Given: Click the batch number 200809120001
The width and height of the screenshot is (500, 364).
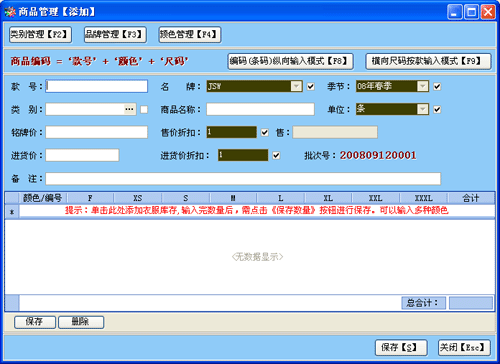Looking at the screenshot, I should [378, 155].
